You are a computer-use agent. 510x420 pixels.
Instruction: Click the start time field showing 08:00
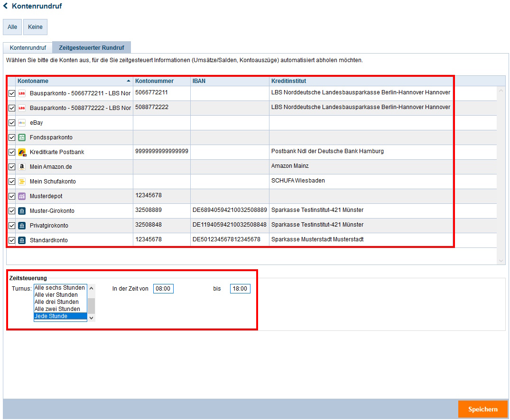(x=163, y=289)
